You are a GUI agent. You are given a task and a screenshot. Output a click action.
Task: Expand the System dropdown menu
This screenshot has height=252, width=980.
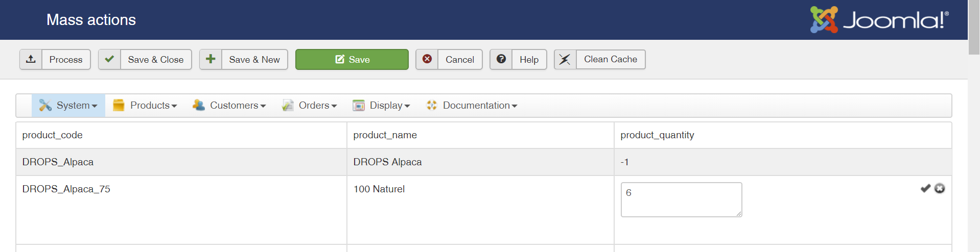[x=68, y=106]
